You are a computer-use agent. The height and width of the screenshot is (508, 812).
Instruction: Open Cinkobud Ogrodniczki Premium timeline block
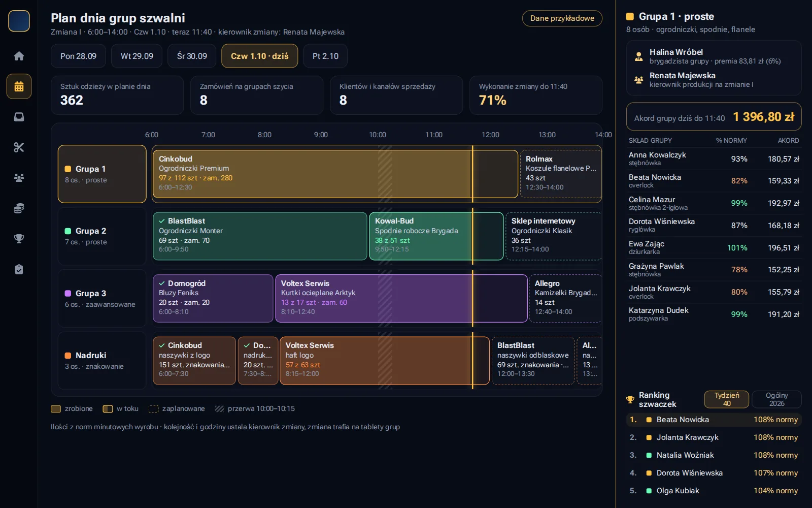click(x=335, y=174)
